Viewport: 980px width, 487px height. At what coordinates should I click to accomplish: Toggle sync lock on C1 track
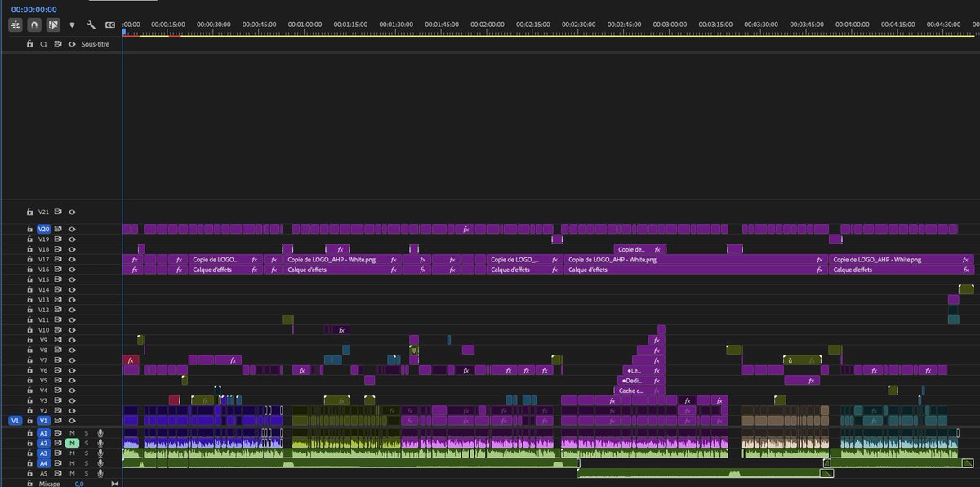58,43
